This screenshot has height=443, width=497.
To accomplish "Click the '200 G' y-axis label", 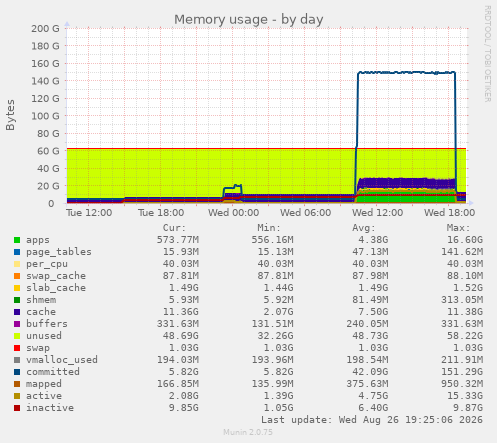I will coord(45,29).
